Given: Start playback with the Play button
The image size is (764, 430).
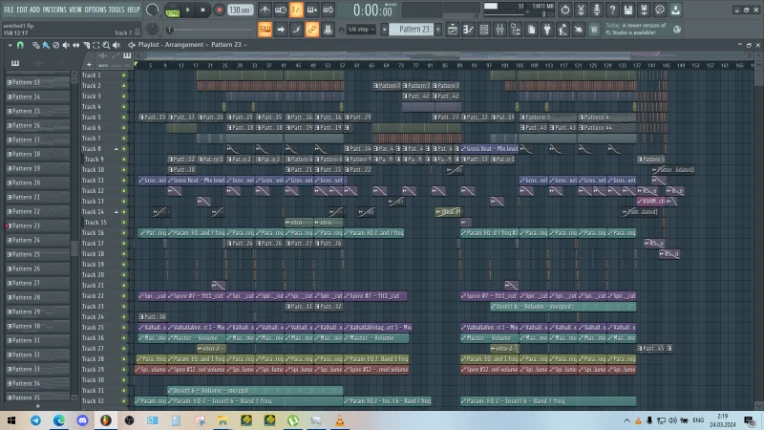Looking at the screenshot, I should coord(188,10).
